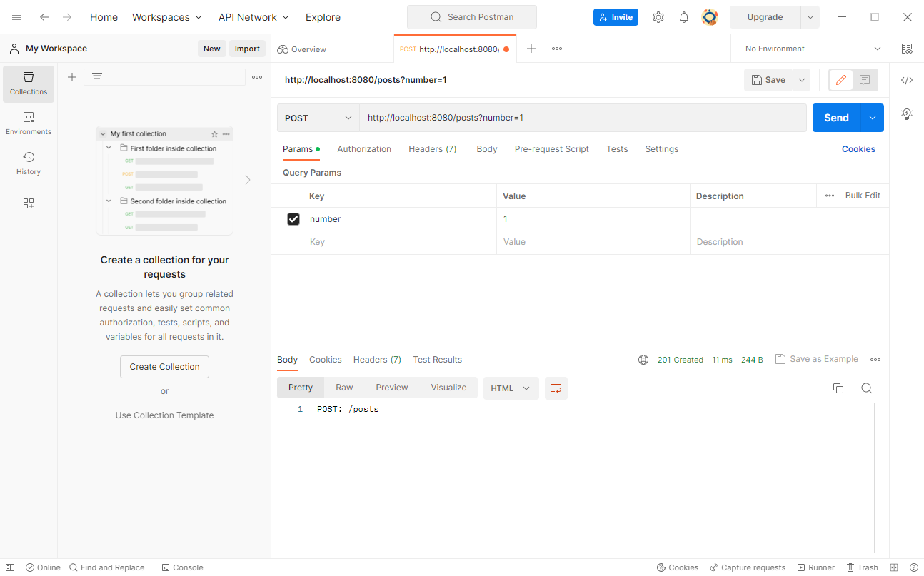Go forward with the right arrow

67,17
